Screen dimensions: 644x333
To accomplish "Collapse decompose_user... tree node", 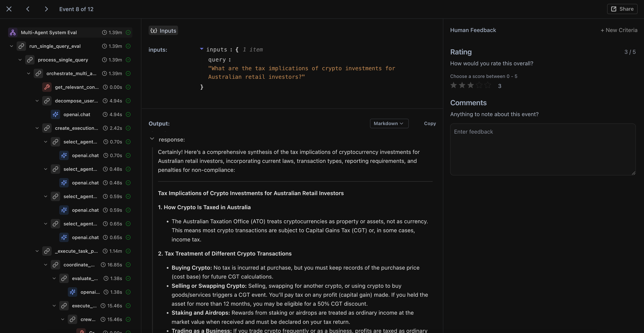I will [x=37, y=101].
